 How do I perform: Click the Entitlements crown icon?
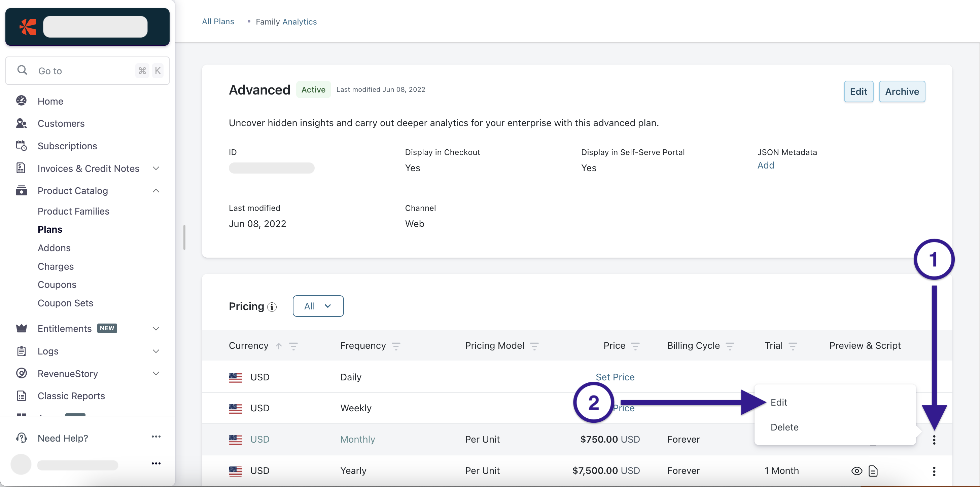(x=21, y=328)
